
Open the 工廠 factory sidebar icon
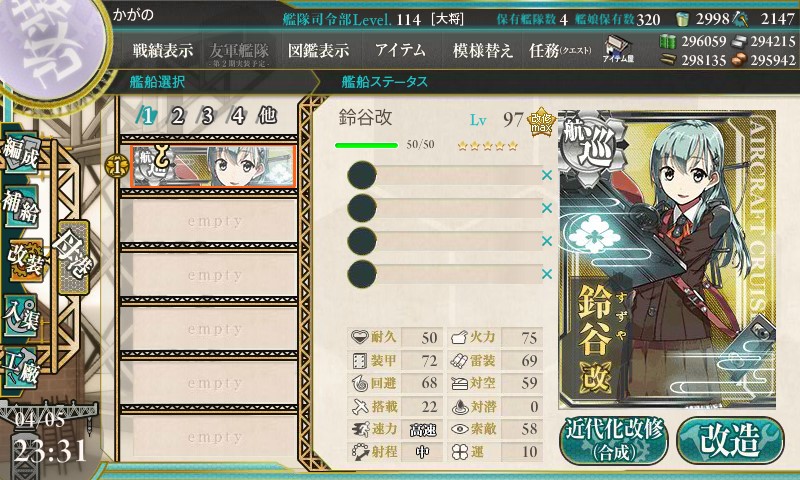click(21, 367)
